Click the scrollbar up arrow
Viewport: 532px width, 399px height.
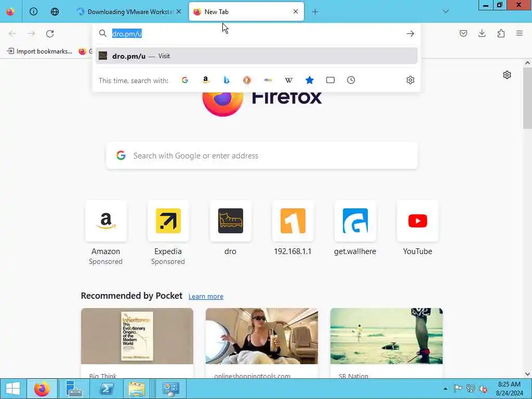527,63
